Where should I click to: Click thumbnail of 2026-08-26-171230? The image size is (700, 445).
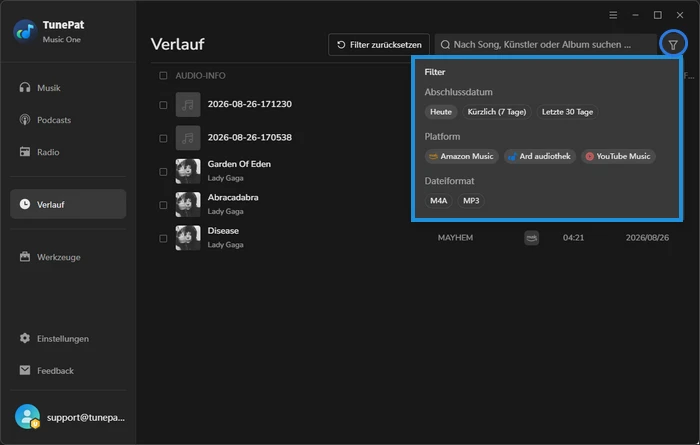click(x=188, y=105)
